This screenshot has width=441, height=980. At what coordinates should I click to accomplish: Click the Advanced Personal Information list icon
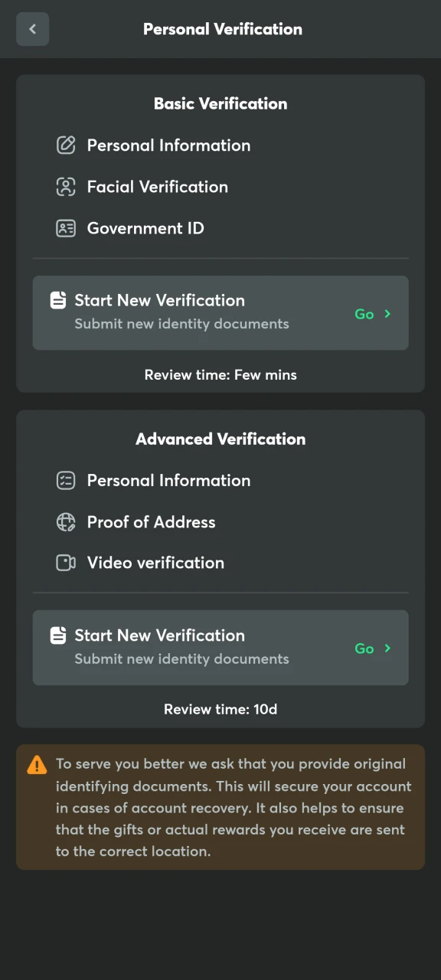coord(66,480)
